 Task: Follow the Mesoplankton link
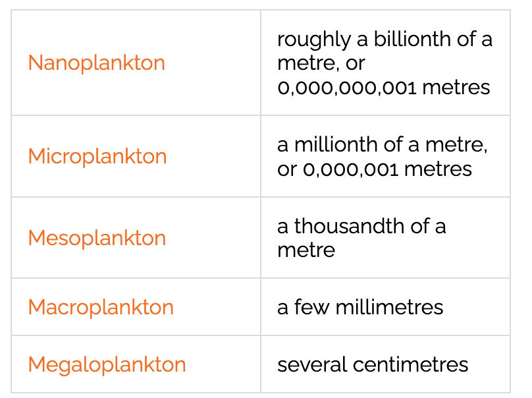(97, 238)
